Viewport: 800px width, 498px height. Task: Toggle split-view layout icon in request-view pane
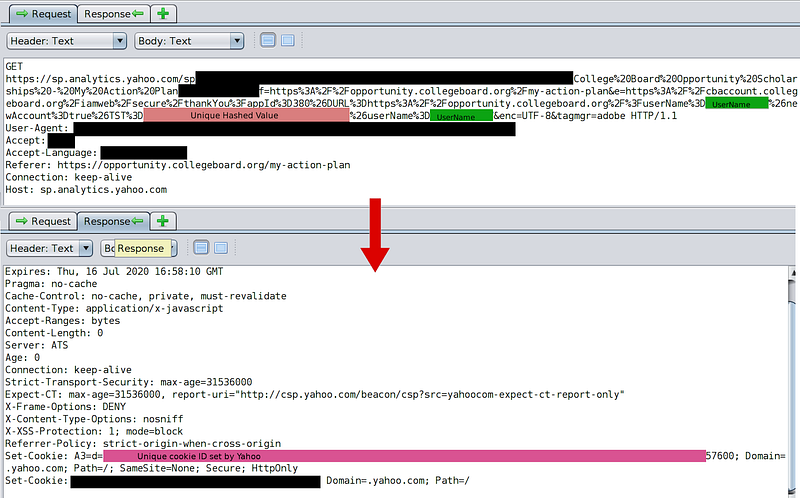(268, 40)
